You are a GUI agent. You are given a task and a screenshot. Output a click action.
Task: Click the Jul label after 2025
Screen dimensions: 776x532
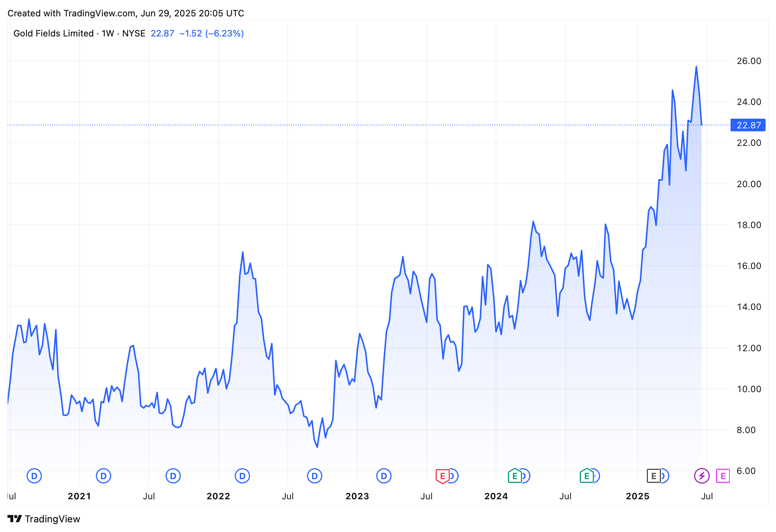click(707, 496)
